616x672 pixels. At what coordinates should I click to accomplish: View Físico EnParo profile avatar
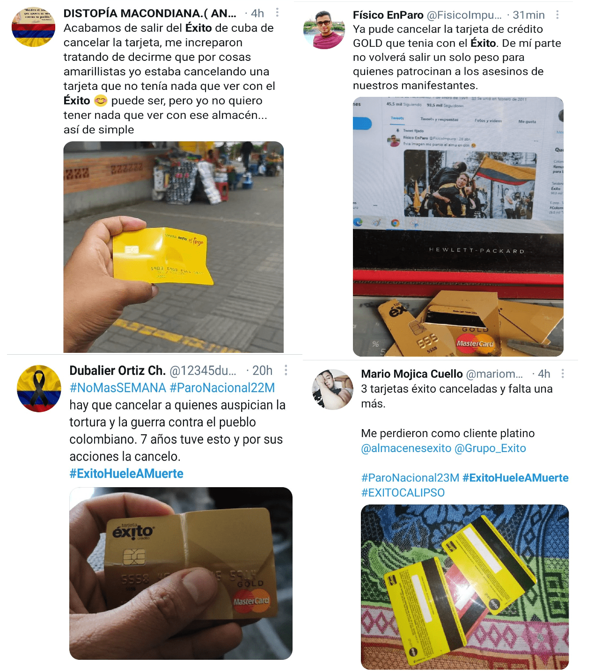[x=324, y=29]
